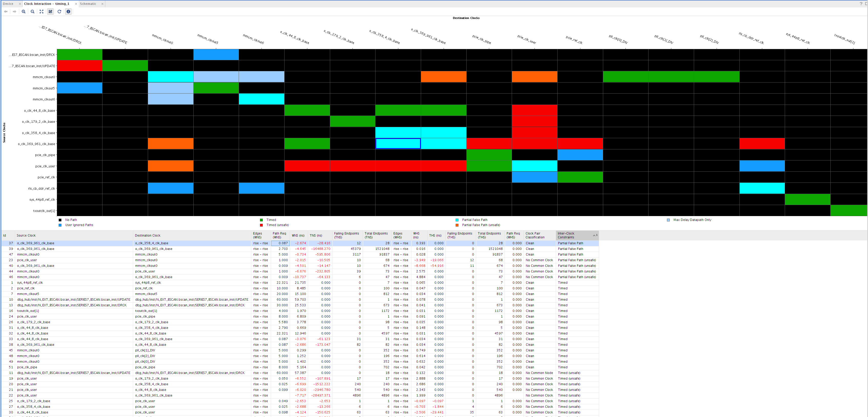Click the help question mark icon
868x417 pixels.
[x=861, y=4]
